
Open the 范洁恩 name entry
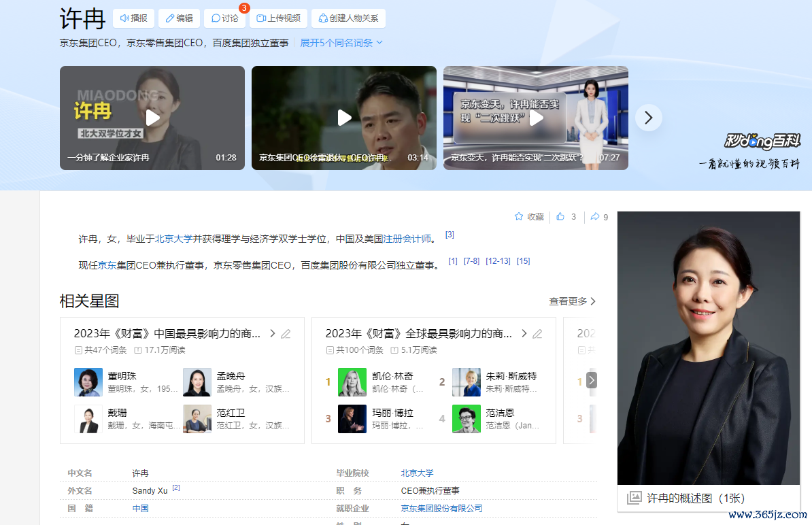(501, 413)
